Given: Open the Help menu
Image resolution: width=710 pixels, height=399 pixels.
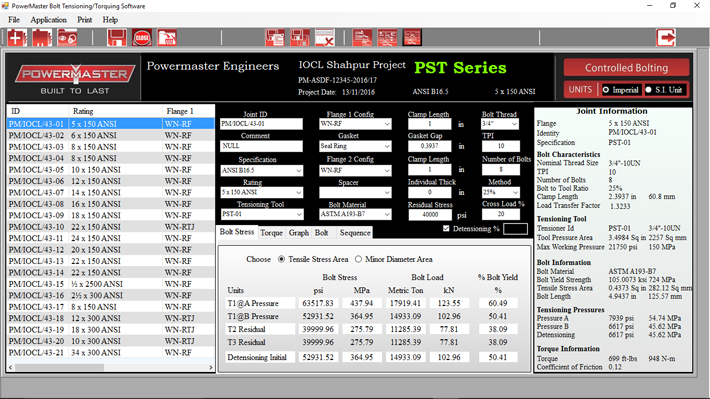Looking at the screenshot, I should coord(110,20).
